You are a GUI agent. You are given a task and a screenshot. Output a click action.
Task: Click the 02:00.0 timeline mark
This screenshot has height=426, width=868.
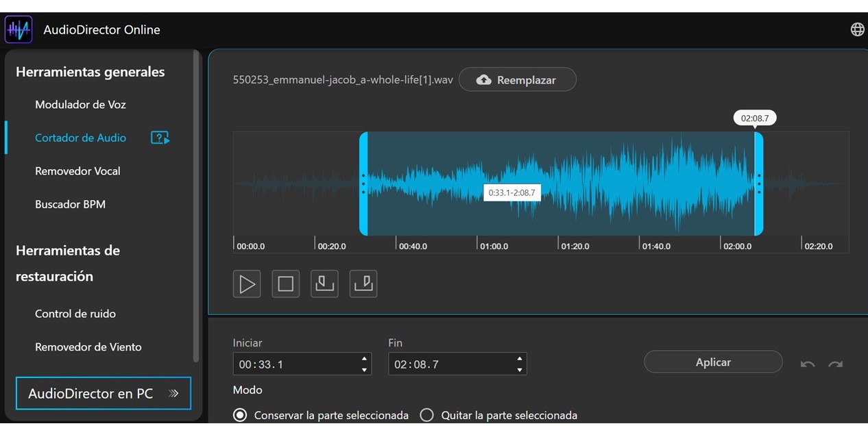[x=737, y=246]
